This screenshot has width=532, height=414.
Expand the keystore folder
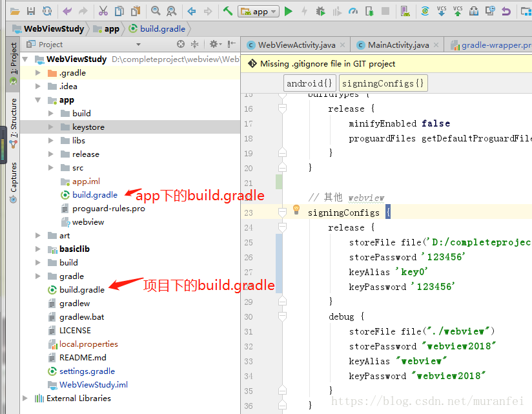coord(51,127)
